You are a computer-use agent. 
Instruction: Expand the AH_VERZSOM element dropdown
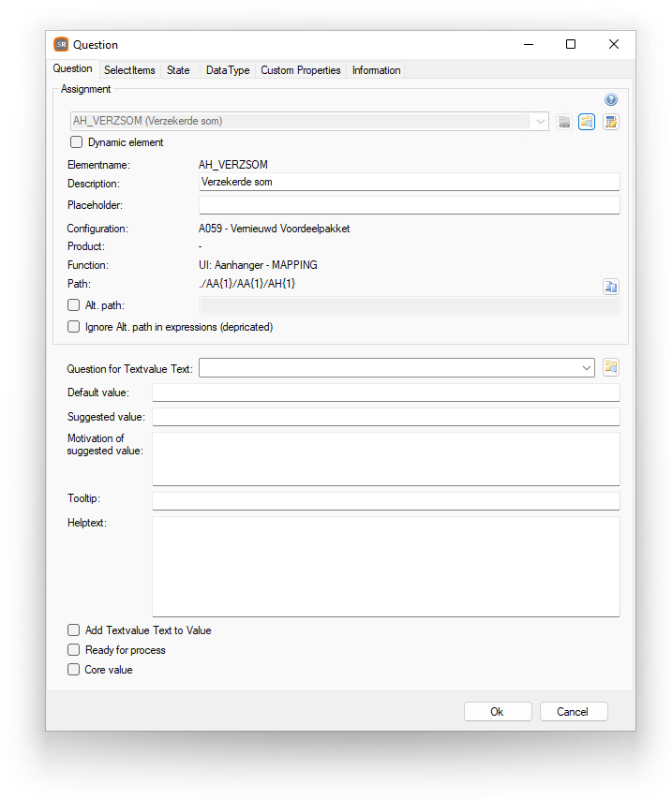(540, 122)
